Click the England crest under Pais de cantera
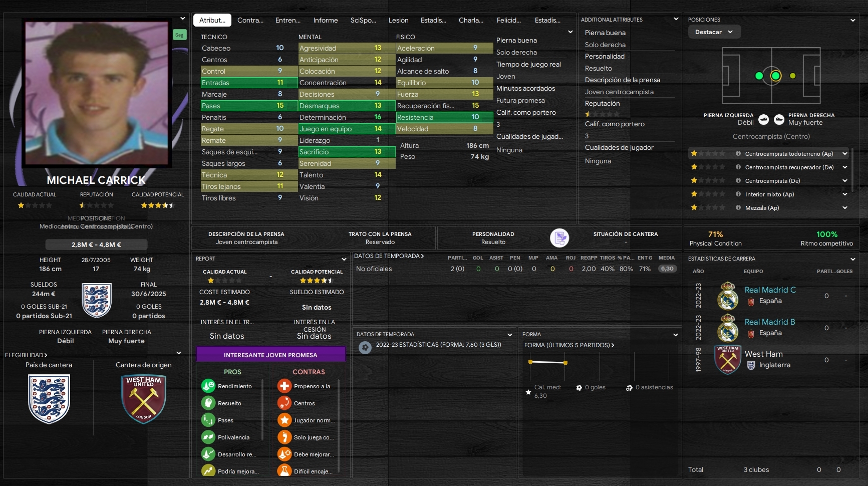 coord(49,399)
